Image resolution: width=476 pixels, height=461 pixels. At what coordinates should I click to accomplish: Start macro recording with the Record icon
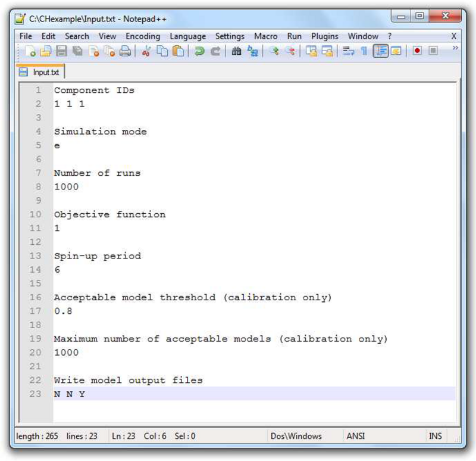(x=416, y=51)
